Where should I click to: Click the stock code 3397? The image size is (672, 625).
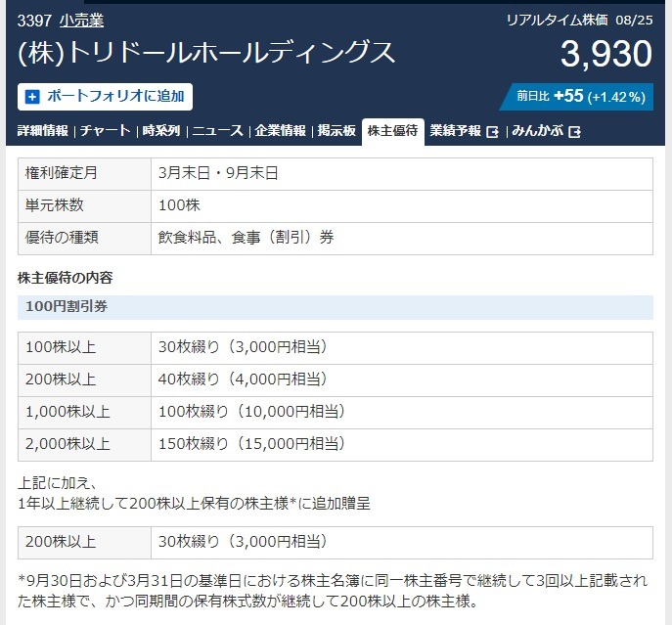click(34, 21)
